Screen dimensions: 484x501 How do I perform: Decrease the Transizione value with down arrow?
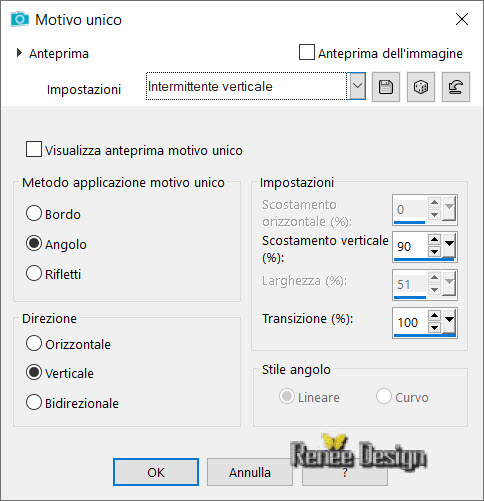tap(434, 327)
